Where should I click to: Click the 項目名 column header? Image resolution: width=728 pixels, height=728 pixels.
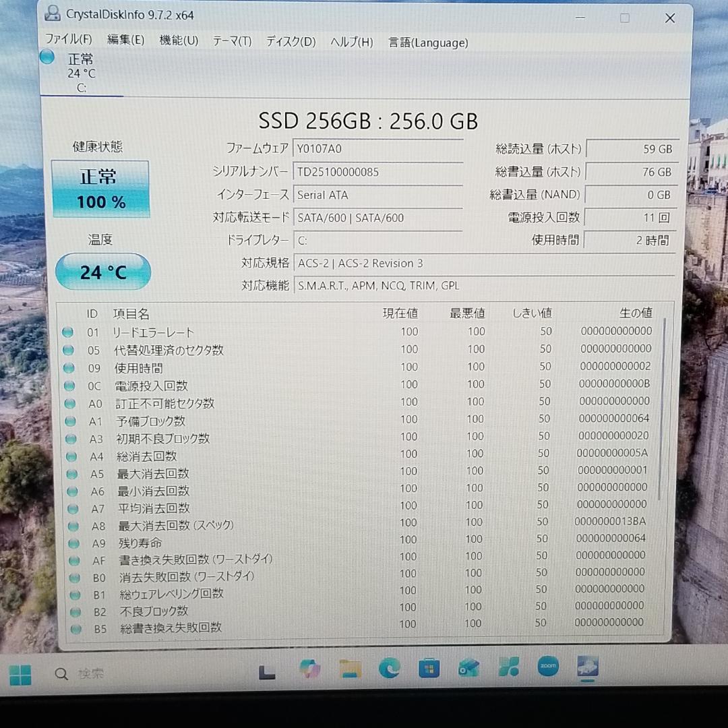point(131,314)
